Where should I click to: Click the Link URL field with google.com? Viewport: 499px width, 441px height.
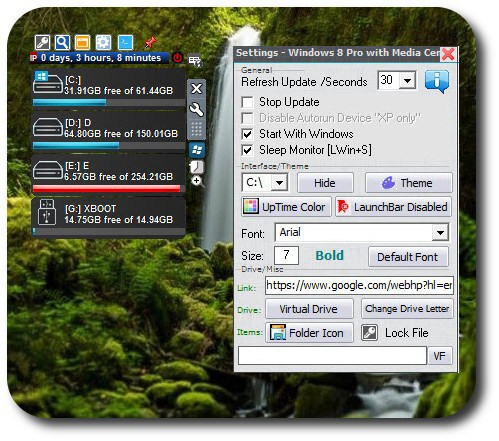point(359,285)
